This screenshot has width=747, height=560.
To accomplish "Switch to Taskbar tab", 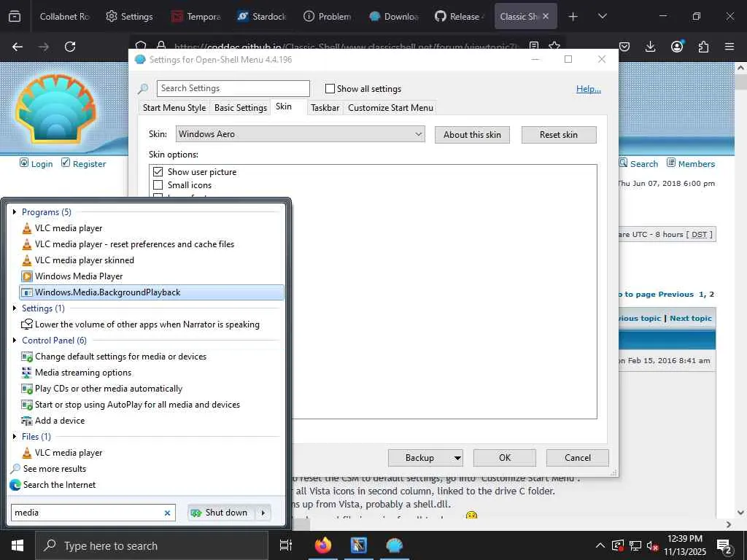I will point(325,108).
